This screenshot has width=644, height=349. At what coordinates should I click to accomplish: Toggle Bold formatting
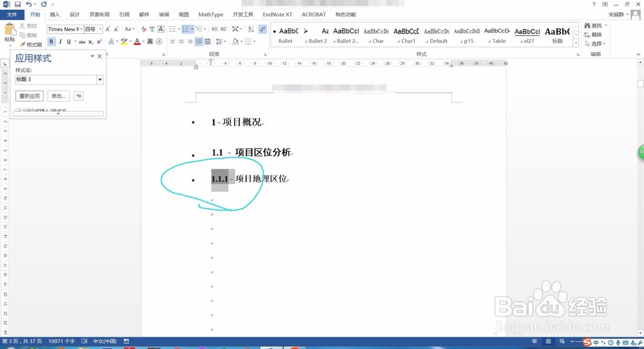click(52, 41)
